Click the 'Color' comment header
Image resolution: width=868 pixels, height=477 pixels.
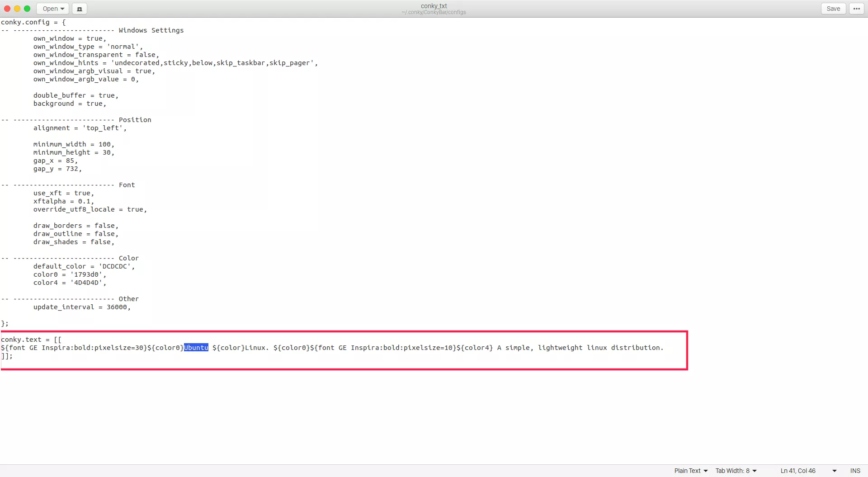click(x=128, y=258)
